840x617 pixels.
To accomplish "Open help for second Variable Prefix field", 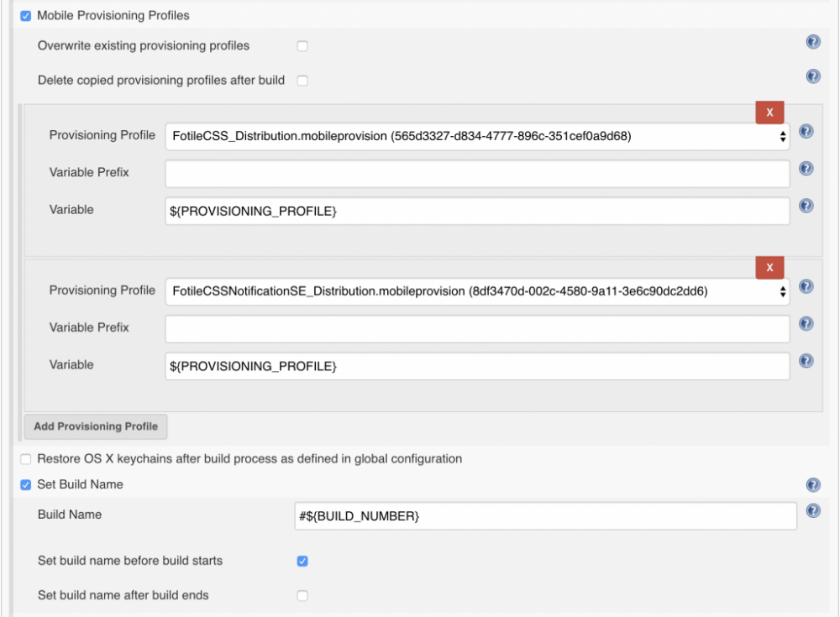I will (806, 324).
